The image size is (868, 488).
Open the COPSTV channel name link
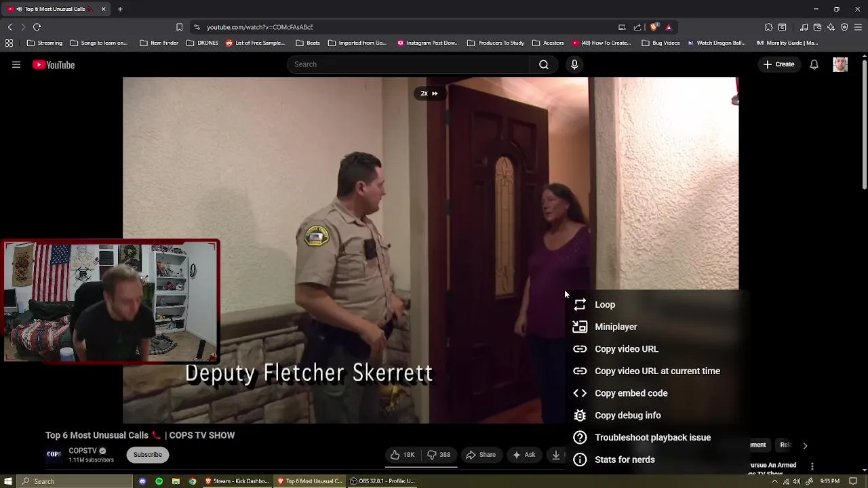pyautogui.click(x=83, y=451)
